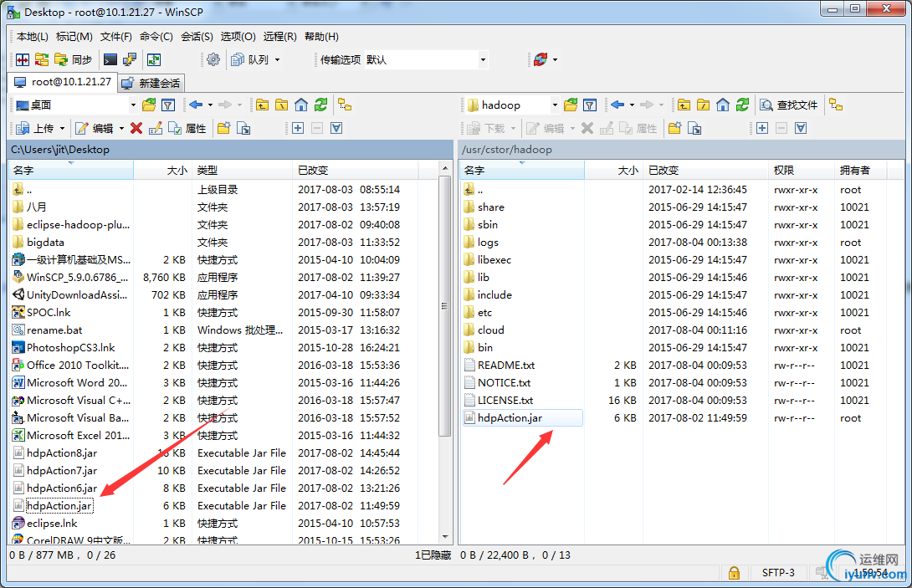Click the local 编辑 edit button
The height and width of the screenshot is (588, 912).
point(95,128)
